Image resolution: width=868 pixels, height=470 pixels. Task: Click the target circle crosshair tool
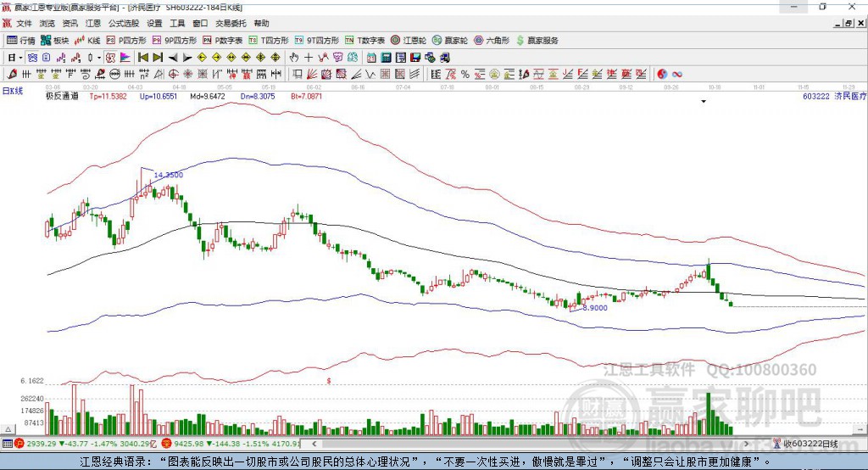(x=173, y=74)
